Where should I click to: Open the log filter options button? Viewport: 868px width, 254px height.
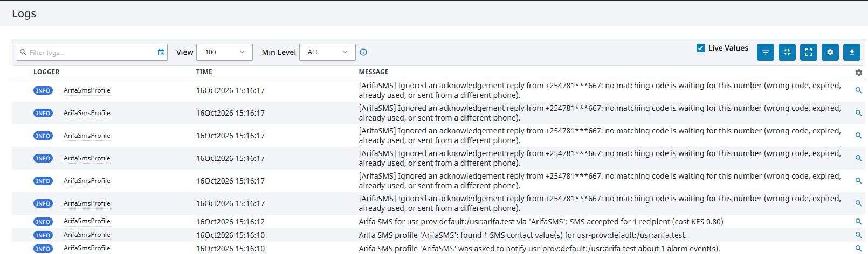pyautogui.click(x=766, y=52)
